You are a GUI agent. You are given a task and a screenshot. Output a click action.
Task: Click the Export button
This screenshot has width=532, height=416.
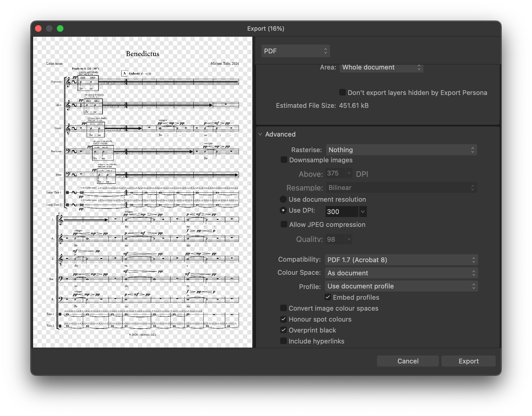click(469, 361)
